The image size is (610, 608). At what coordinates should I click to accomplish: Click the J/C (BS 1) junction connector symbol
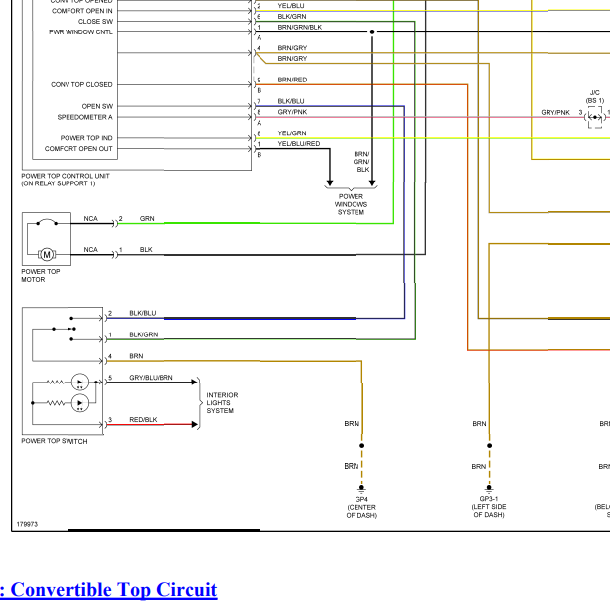coord(595,117)
